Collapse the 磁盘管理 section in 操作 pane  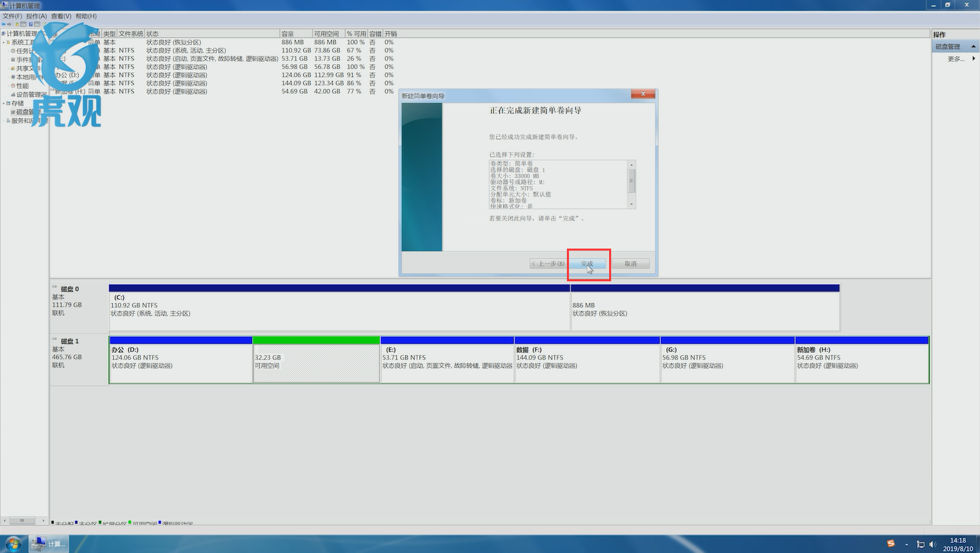point(974,47)
